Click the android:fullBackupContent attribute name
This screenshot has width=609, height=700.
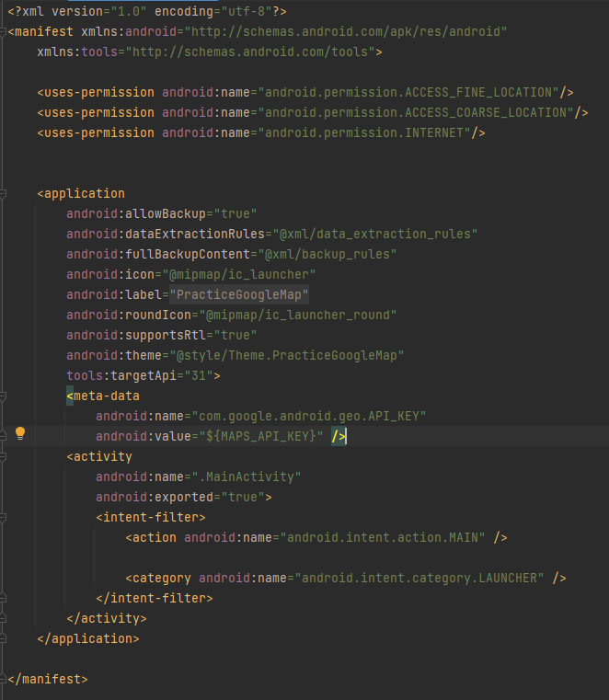pos(158,255)
